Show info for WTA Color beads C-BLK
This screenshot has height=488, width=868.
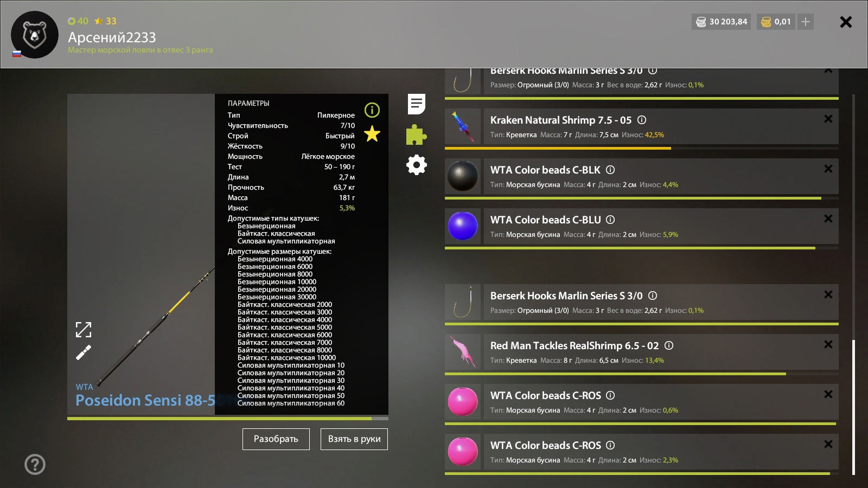click(610, 170)
